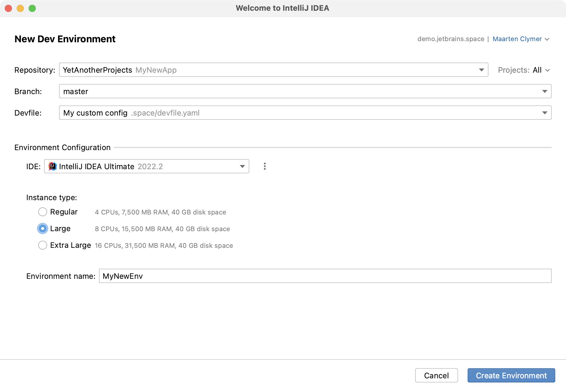Click the '4 CPUs, 7,500 MB RAM' description
Viewport: 566px width, 392px height.
[x=160, y=212]
